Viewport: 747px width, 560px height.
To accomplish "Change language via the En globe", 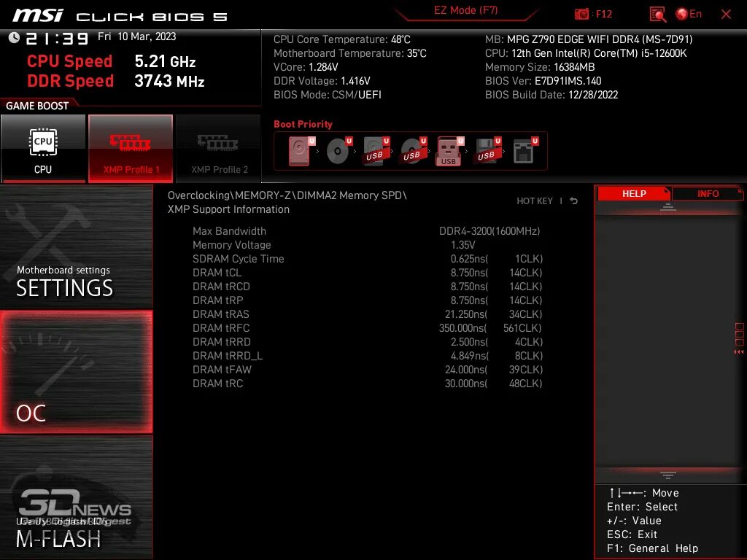I will click(689, 14).
